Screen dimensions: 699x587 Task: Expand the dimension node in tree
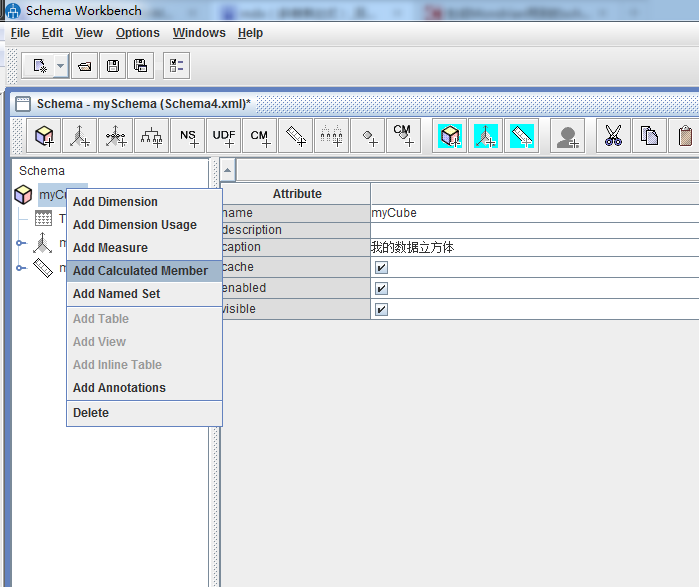pyautogui.click(x=20, y=243)
